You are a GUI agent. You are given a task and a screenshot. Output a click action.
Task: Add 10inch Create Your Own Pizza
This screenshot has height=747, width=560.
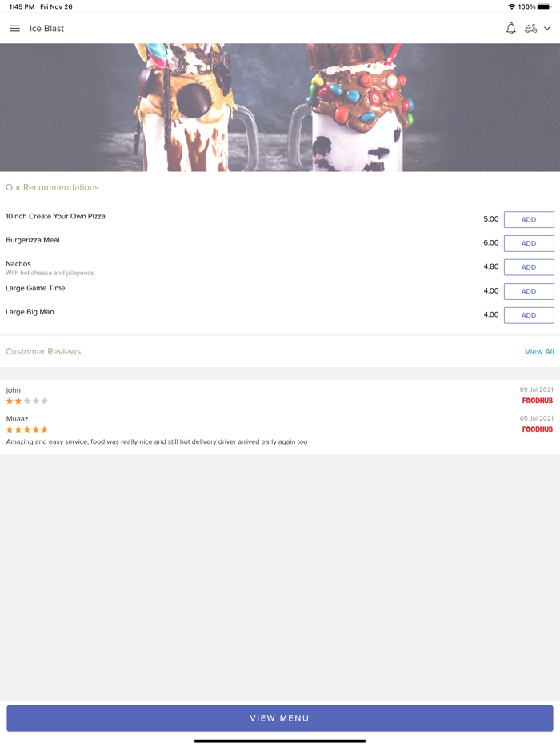(x=529, y=220)
